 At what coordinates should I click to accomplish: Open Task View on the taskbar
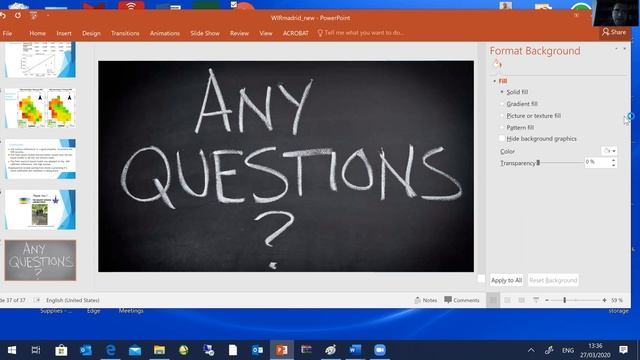(x=36, y=350)
